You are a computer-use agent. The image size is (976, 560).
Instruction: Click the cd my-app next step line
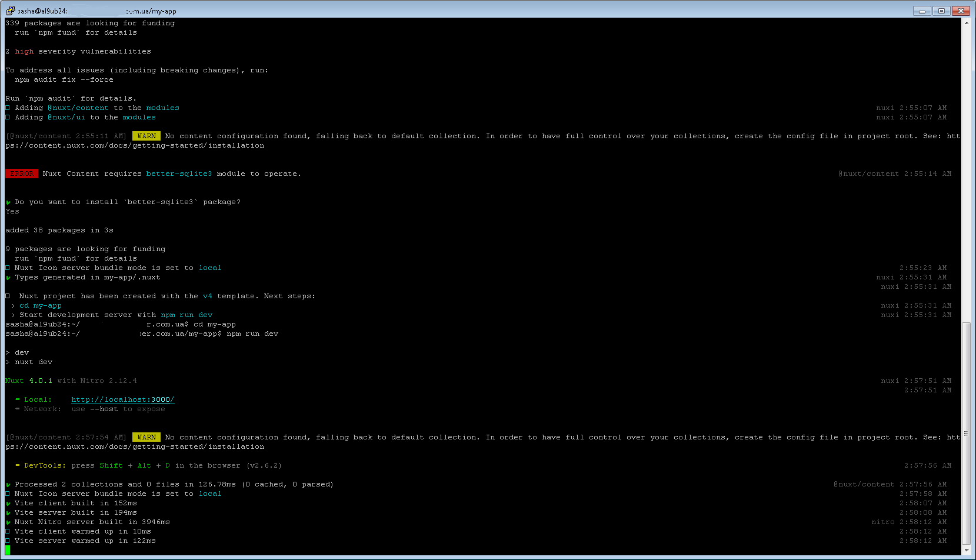(x=40, y=305)
